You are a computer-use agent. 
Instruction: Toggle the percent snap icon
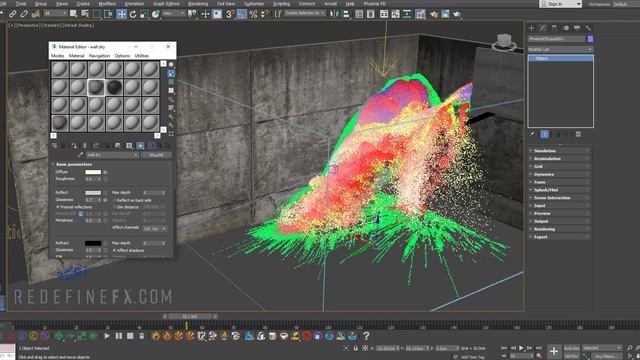pos(253,14)
